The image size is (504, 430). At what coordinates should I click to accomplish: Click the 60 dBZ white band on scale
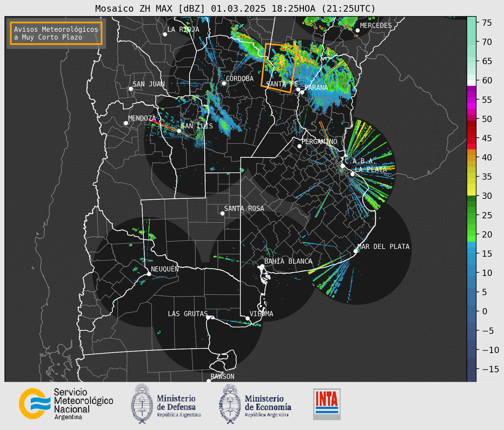click(x=471, y=83)
